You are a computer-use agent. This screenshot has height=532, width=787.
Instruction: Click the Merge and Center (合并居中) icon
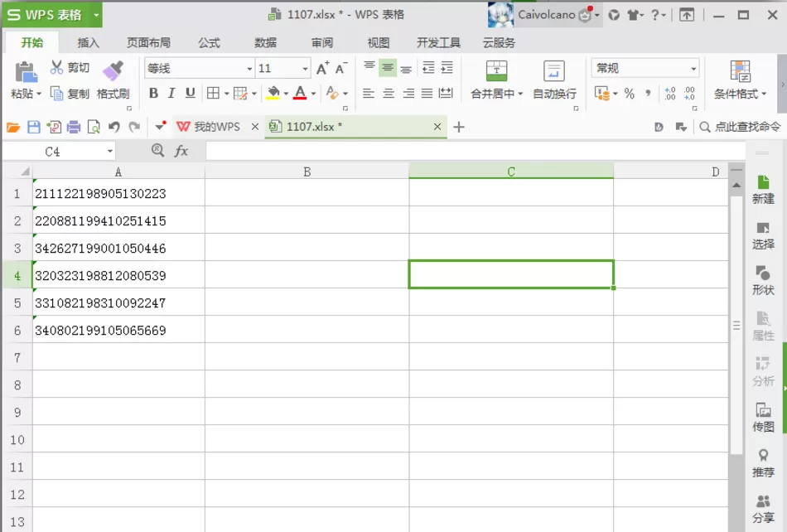(x=496, y=70)
